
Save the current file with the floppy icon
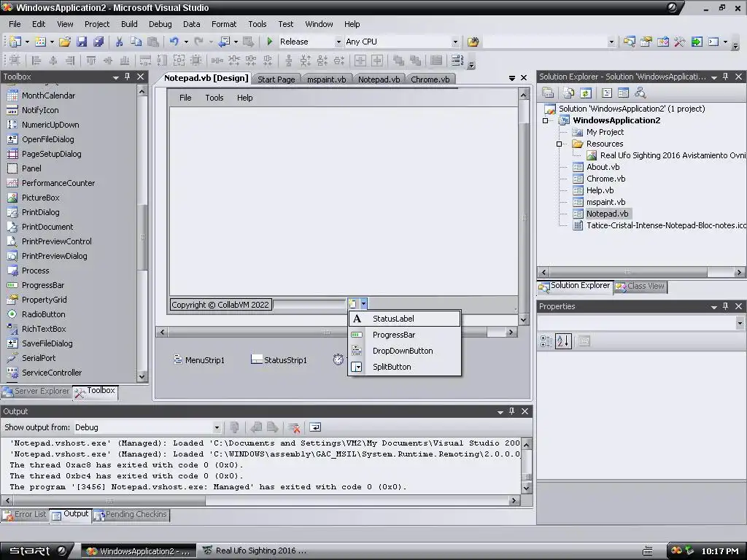[82, 42]
